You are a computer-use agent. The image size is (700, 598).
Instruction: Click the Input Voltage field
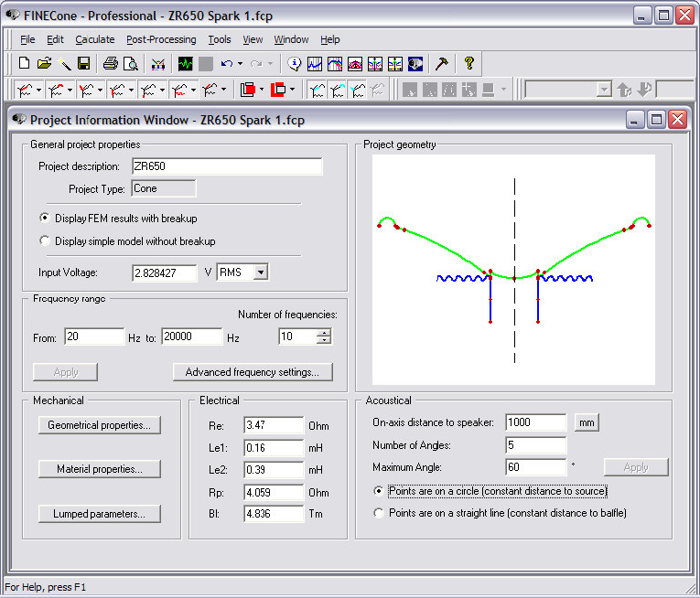pos(165,272)
